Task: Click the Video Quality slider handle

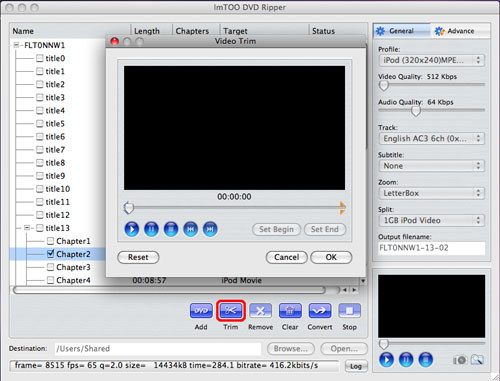Action: pos(384,86)
